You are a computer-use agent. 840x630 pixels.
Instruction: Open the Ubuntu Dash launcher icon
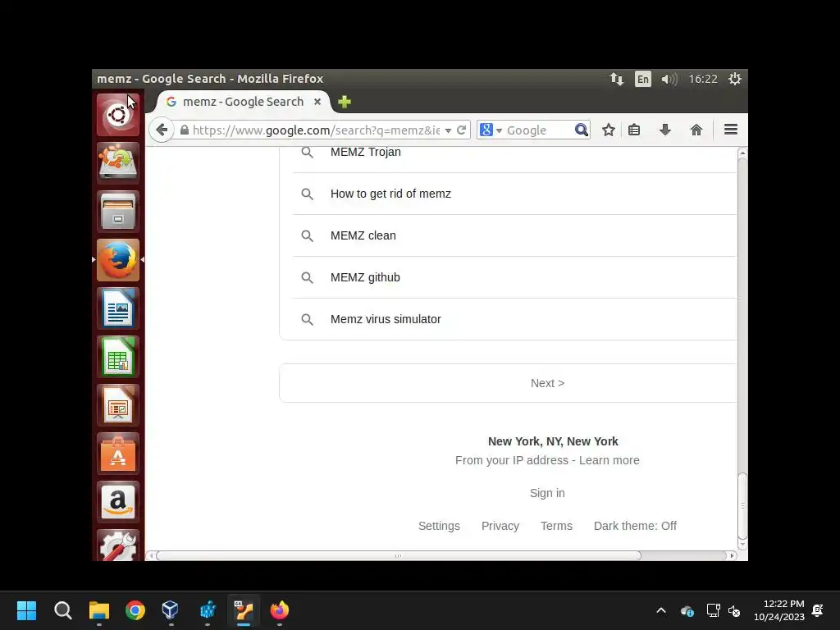coord(118,115)
